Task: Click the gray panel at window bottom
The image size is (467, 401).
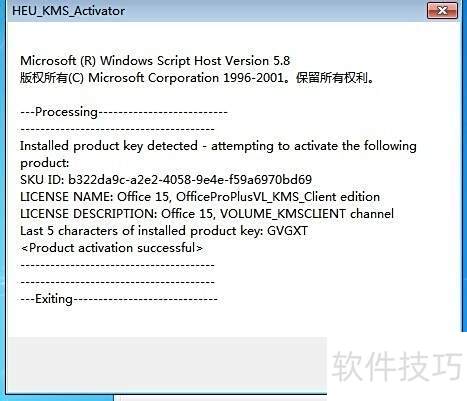Action: [167, 365]
